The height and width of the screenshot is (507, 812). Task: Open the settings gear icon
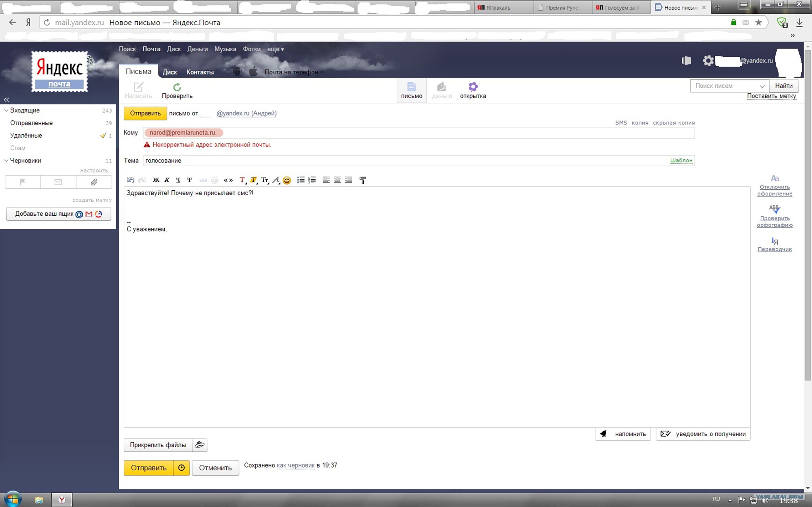coord(708,61)
